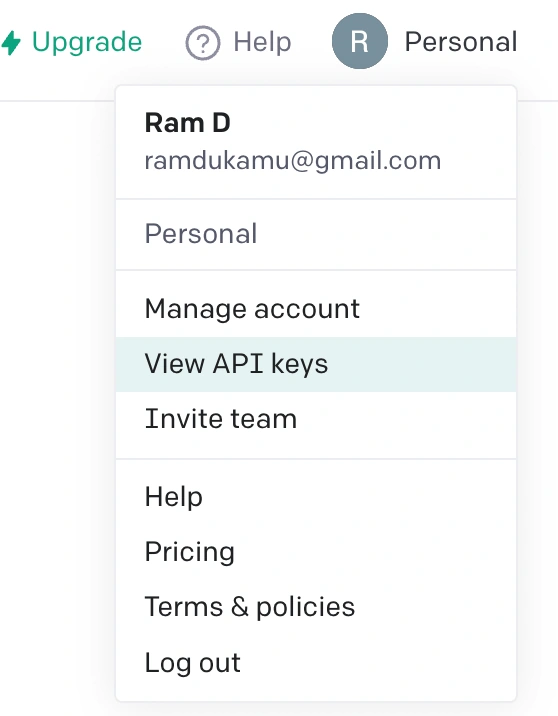Click blank page area left of the account menu
The width and height of the screenshot is (558, 716).
pos(55,365)
